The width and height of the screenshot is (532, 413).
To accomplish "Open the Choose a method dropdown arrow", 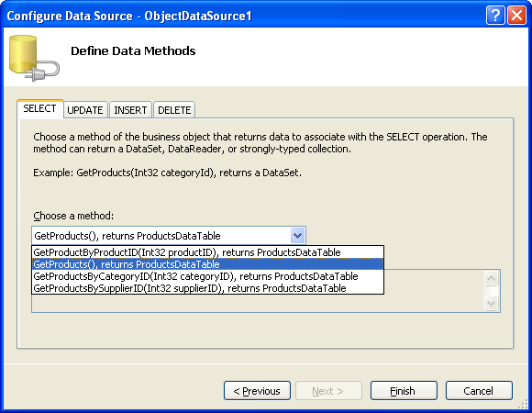I will [297, 236].
